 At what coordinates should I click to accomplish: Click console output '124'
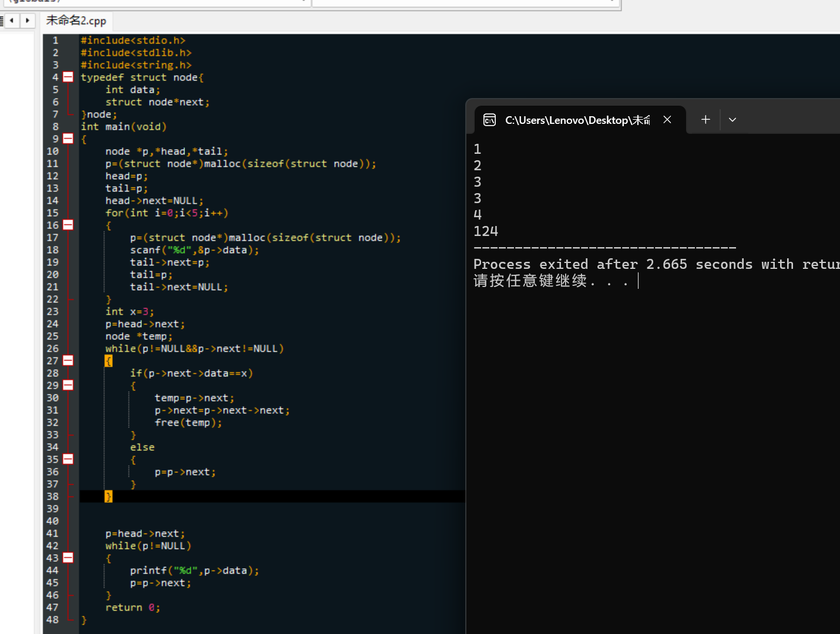tap(486, 231)
